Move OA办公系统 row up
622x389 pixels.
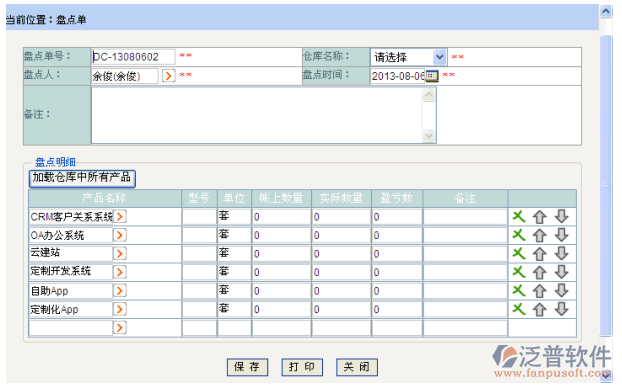pyautogui.click(x=539, y=236)
